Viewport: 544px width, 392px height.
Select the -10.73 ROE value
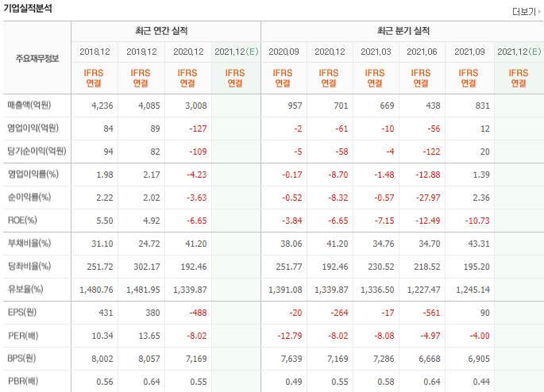click(x=477, y=221)
